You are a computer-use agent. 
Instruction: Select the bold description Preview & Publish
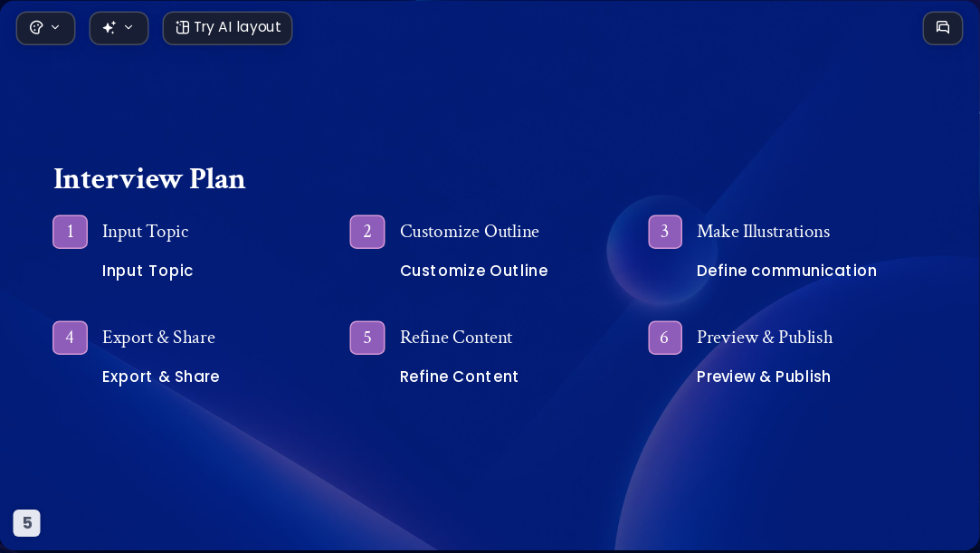[763, 377]
